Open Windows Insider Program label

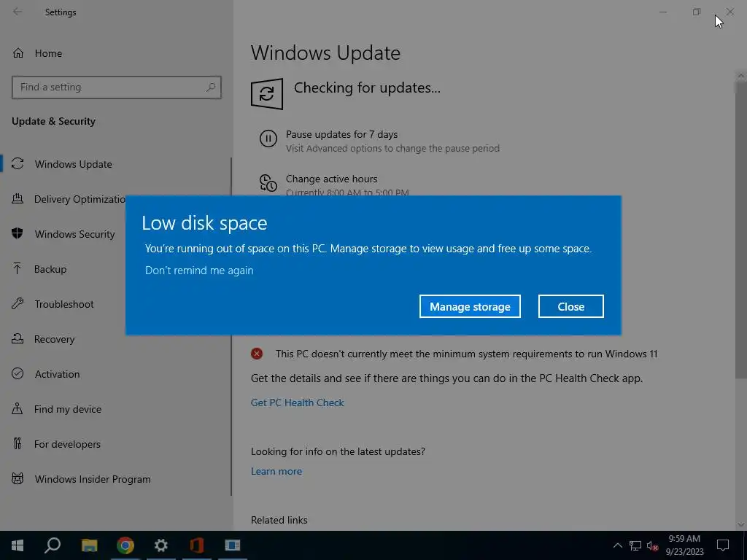point(93,479)
